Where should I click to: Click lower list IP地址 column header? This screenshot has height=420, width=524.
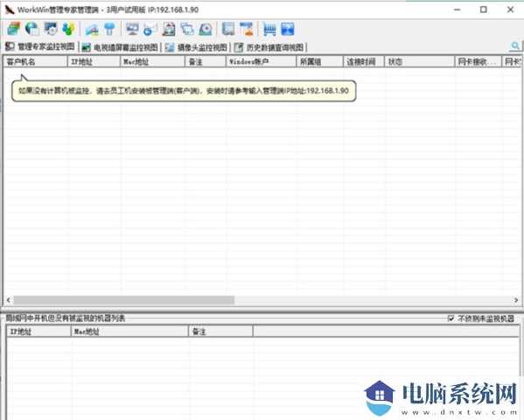38,332
